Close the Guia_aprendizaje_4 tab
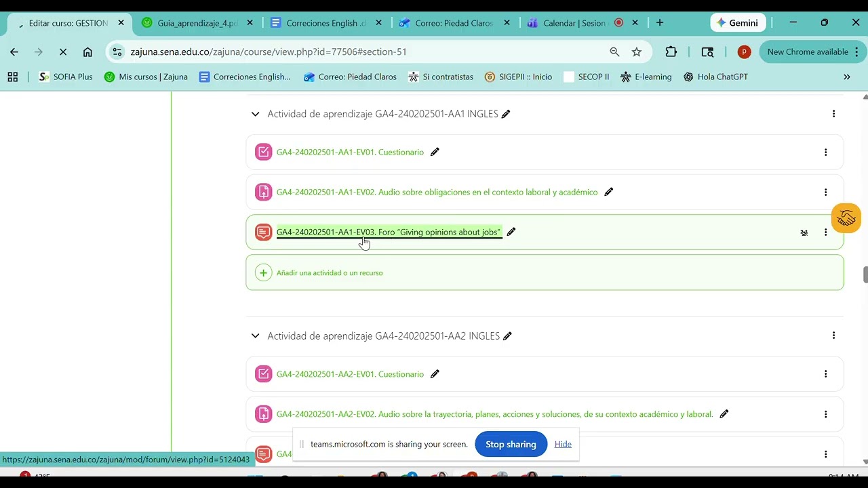 pyautogui.click(x=250, y=22)
